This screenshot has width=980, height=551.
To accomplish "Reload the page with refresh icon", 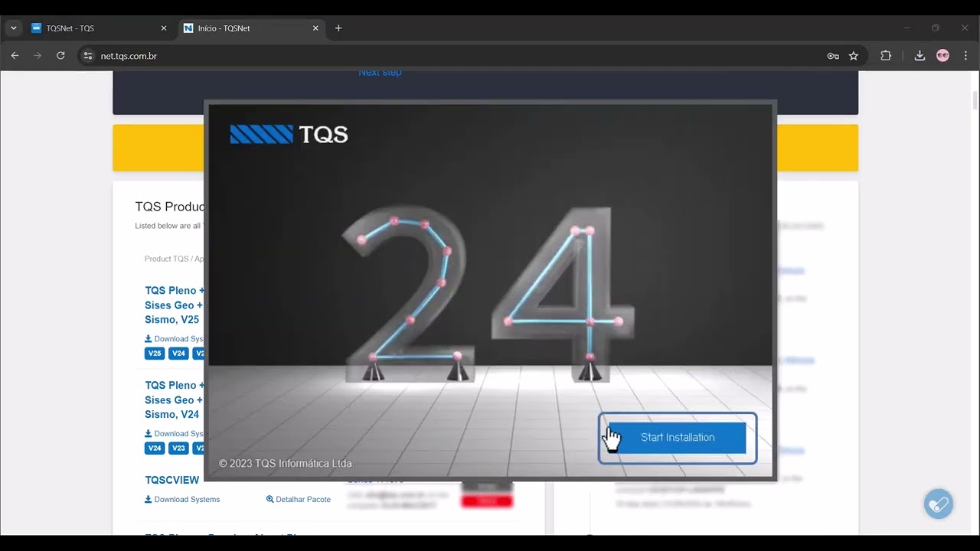I will 60,56.
